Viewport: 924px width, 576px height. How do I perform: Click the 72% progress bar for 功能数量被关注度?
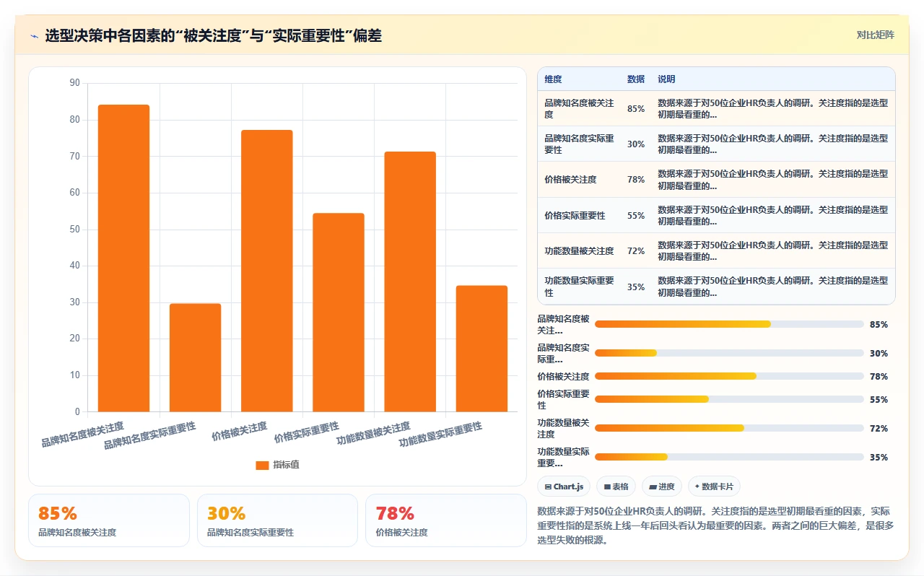click(729, 428)
